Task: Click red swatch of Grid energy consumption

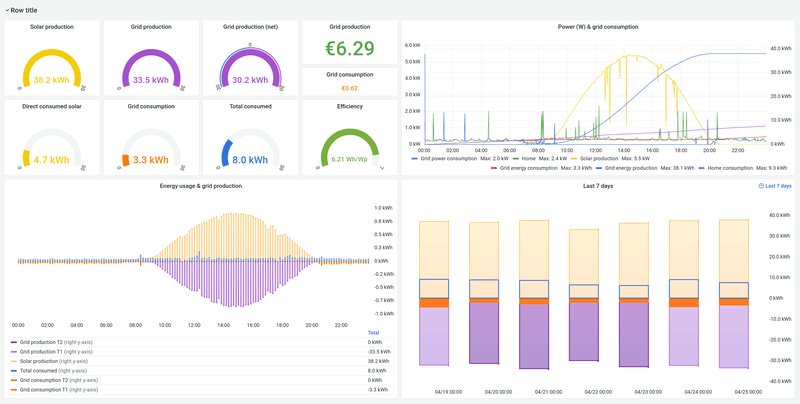Action: (494, 168)
